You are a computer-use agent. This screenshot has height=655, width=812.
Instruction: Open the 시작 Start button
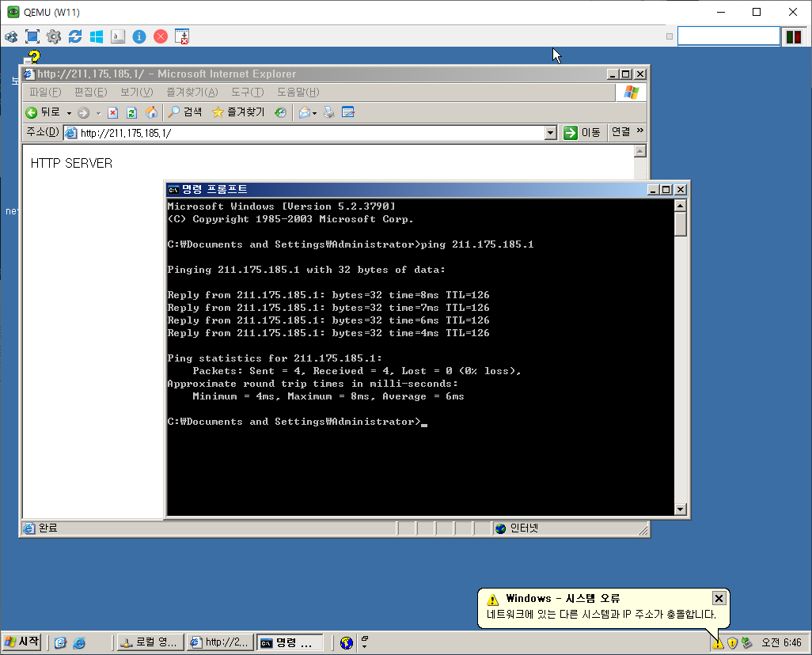(21, 642)
